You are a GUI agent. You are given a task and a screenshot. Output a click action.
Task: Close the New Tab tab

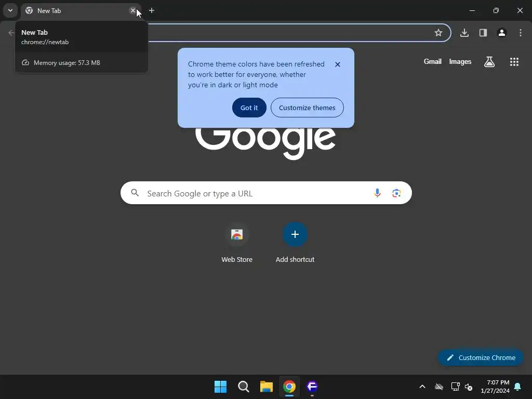pos(133,10)
